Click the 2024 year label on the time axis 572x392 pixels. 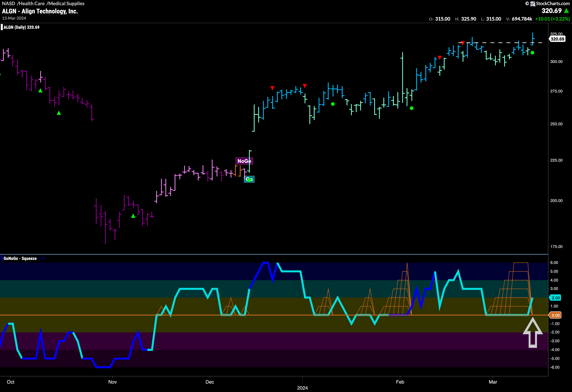coord(302,388)
